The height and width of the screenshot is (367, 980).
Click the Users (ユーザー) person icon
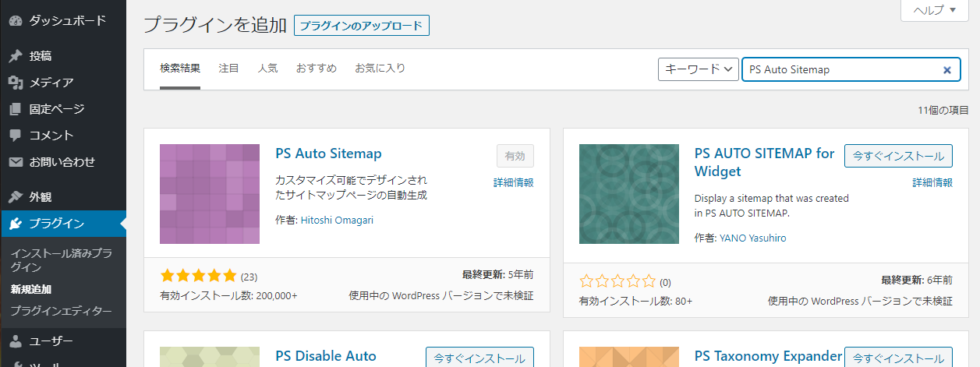pyautogui.click(x=15, y=341)
